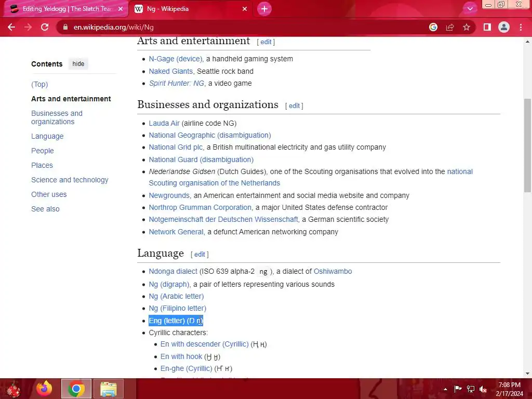
Task: Open the Ndonga dialect link
Action: coord(173,271)
